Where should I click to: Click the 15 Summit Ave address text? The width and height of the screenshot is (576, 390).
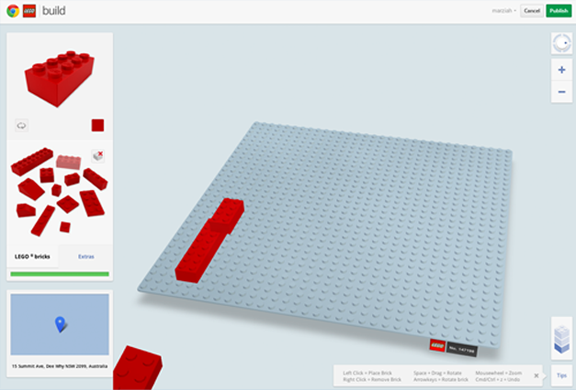(x=60, y=366)
